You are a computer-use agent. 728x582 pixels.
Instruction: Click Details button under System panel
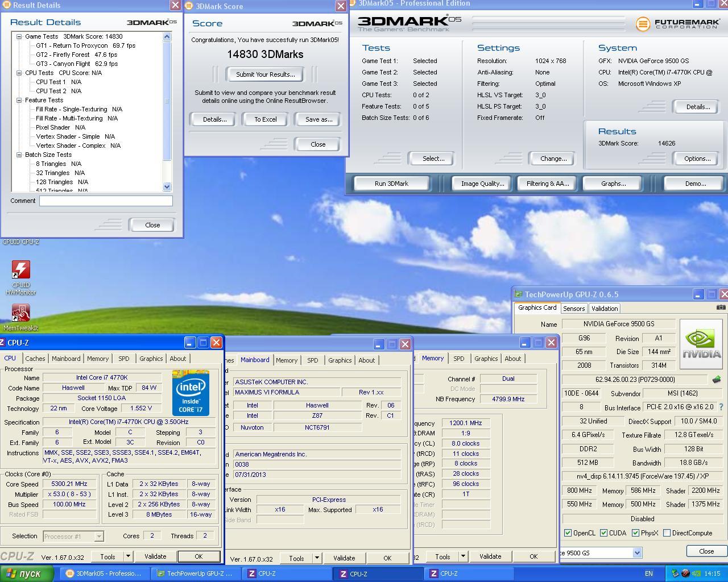tap(697, 107)
